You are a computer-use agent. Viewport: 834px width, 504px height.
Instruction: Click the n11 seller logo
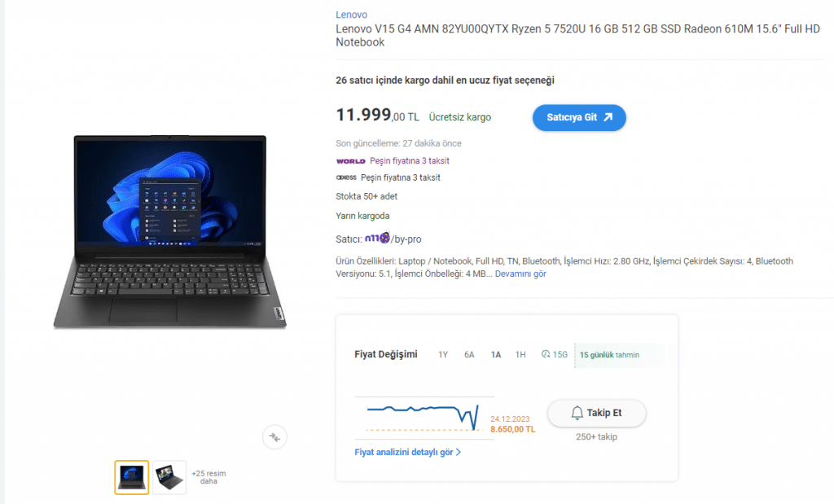click(x=377, y=238)
